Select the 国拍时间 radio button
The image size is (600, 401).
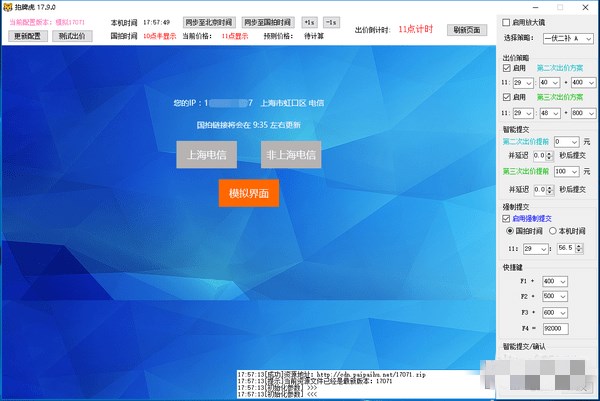tap(510, 231)
